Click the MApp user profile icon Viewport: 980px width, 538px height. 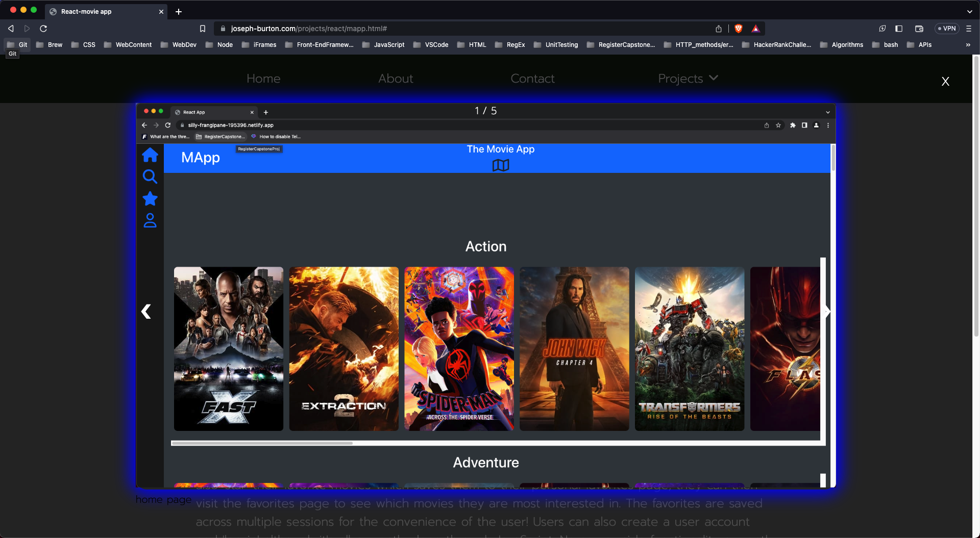(x=150, y=220)
